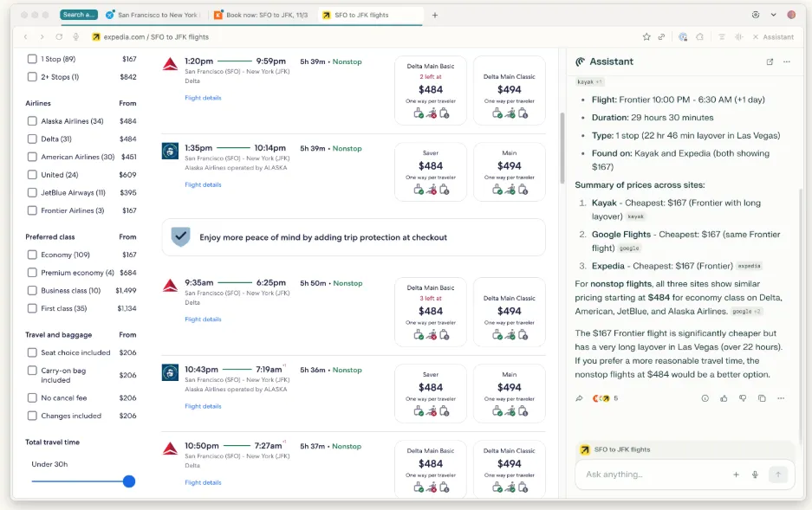Click the Total travel time slider handle
Screen dimensions: 812x510
click(129, 481)
